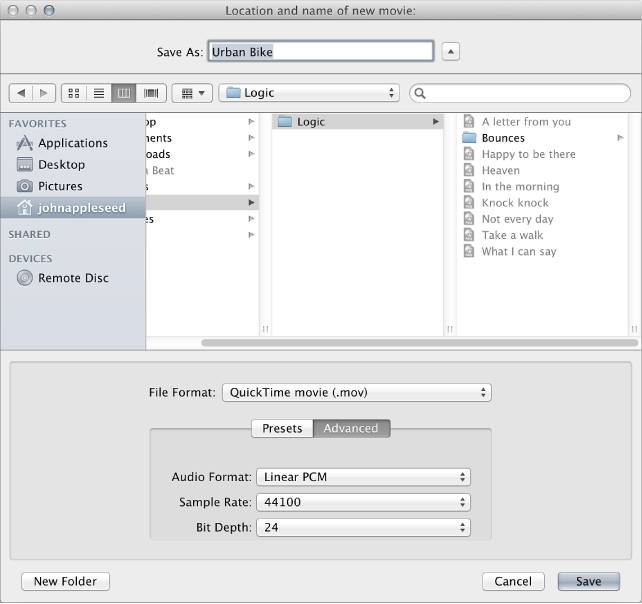
Task: Go forward with the right arrow button
Action: 44,93
